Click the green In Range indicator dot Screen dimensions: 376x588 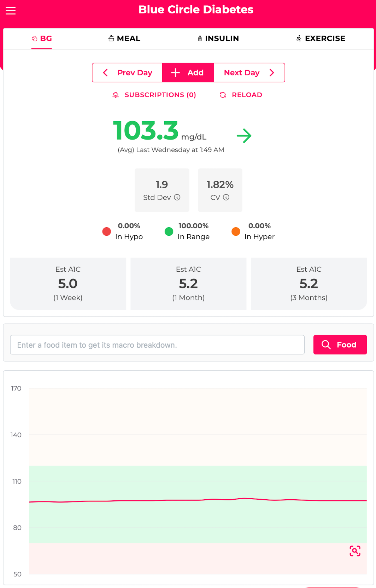click(169, 231)
